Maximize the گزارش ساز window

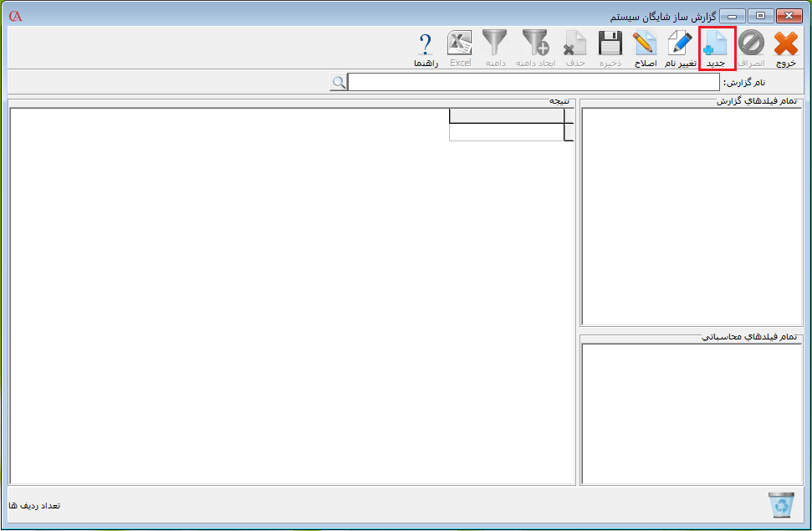coord(759,16)
